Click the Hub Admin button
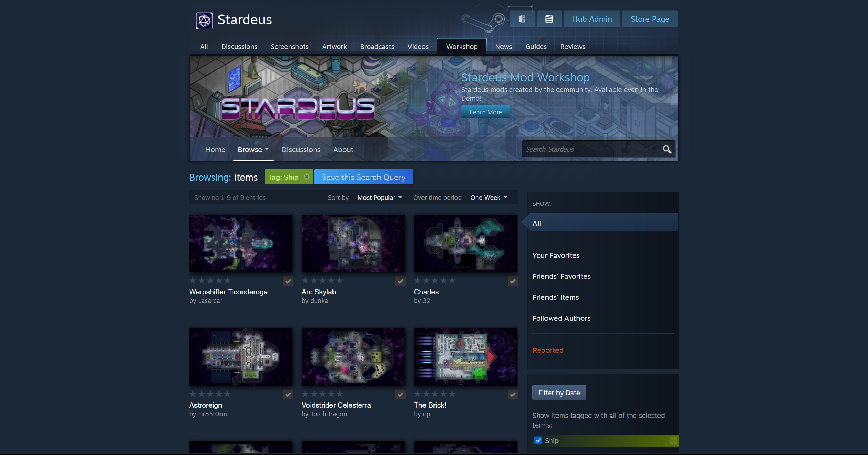The height and width of the screenshot is (455, 868). pos(592,19)
